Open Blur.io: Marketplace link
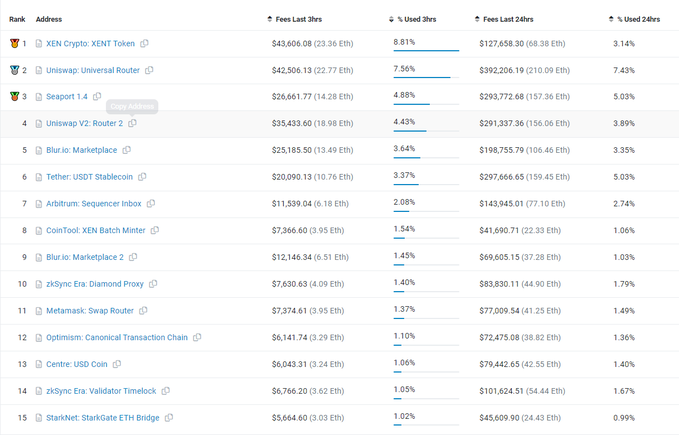Screen dimensions: 679x435 [81, 150]
